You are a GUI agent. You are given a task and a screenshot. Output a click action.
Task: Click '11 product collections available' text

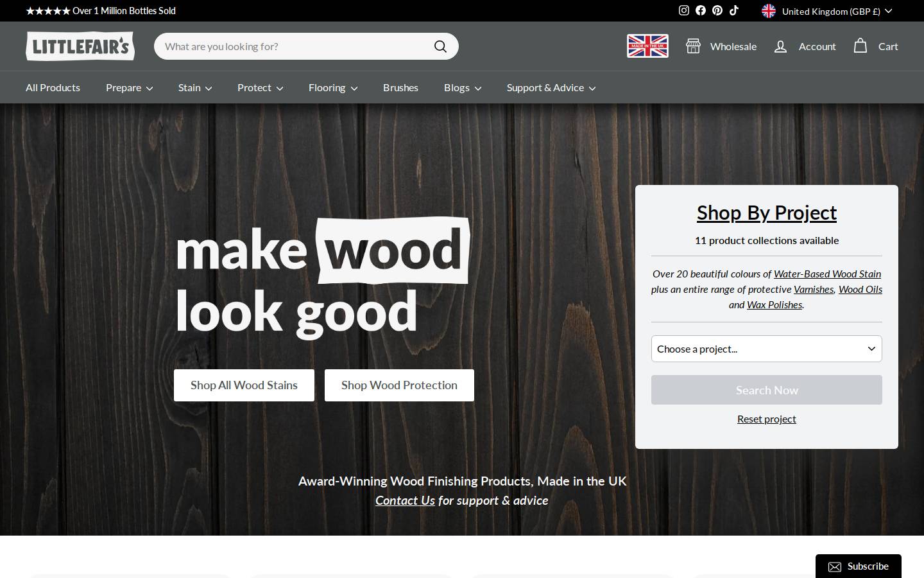(767, 240)
